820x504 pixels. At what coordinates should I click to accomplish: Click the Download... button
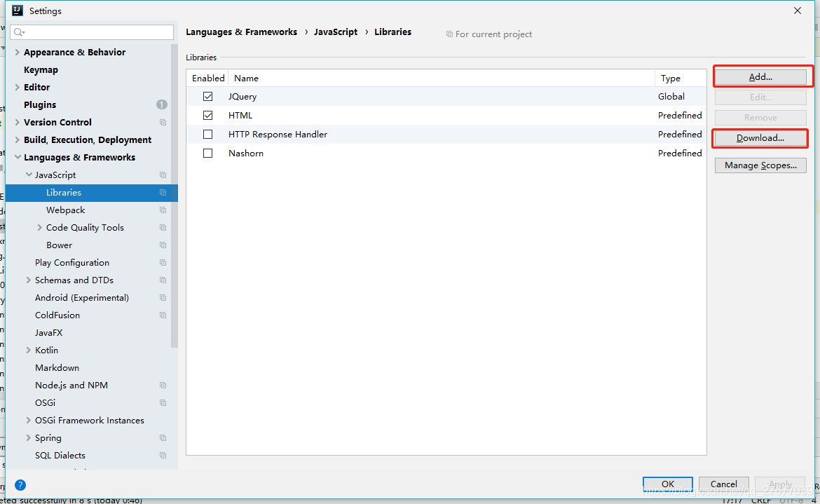(x=760, y=138)
